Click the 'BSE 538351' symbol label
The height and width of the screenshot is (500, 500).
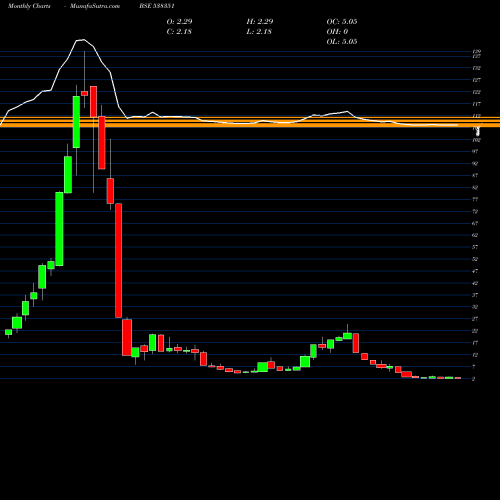click(x=157, y=6)
